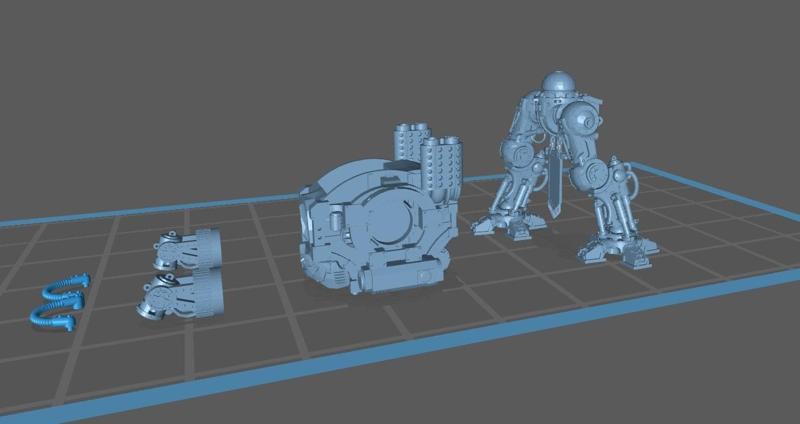Click the dome head atop the robot legs
800x424 pixels.
click(559, 82)
